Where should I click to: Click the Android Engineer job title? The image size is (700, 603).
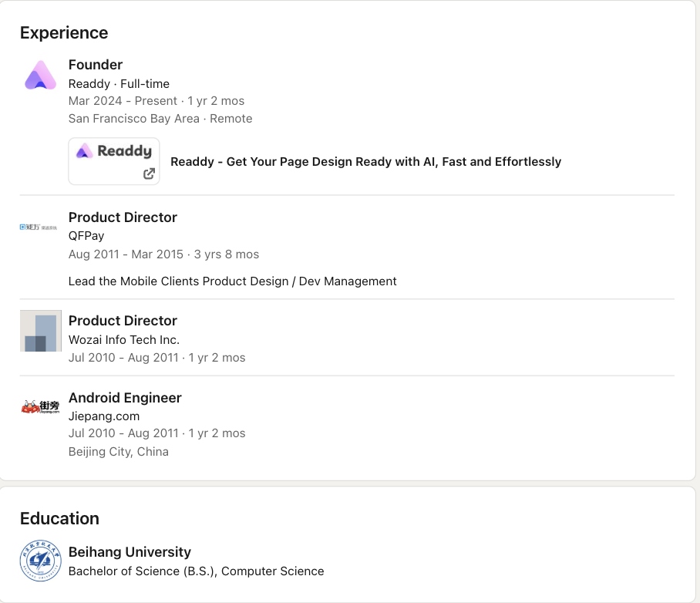click(x=125, y=398)
